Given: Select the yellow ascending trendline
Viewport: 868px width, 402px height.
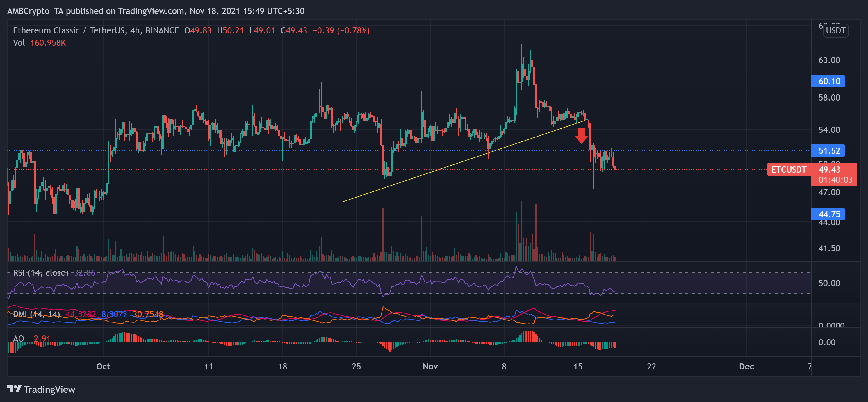Looking at the screenshot, I should point(455,165).
